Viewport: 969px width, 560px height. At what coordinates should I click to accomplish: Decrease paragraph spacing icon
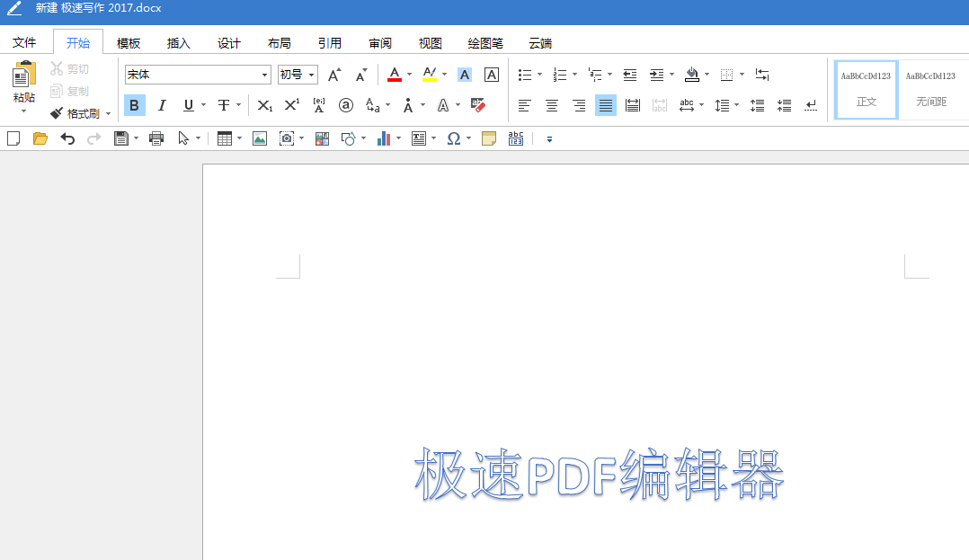coord(784,106)
